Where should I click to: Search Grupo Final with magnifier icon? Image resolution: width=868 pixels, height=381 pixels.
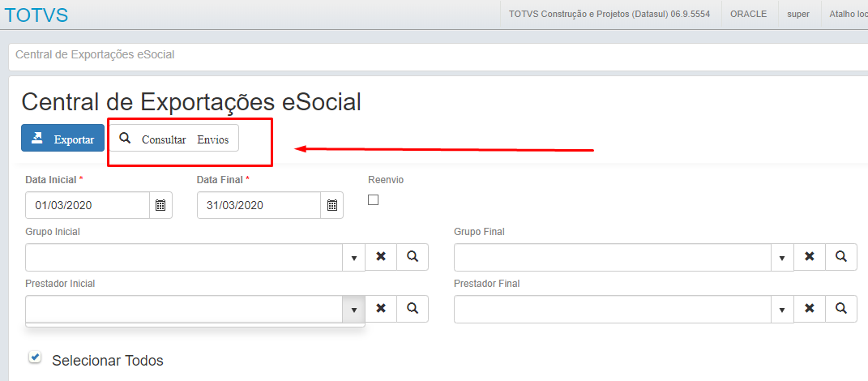tap(841, 256)
